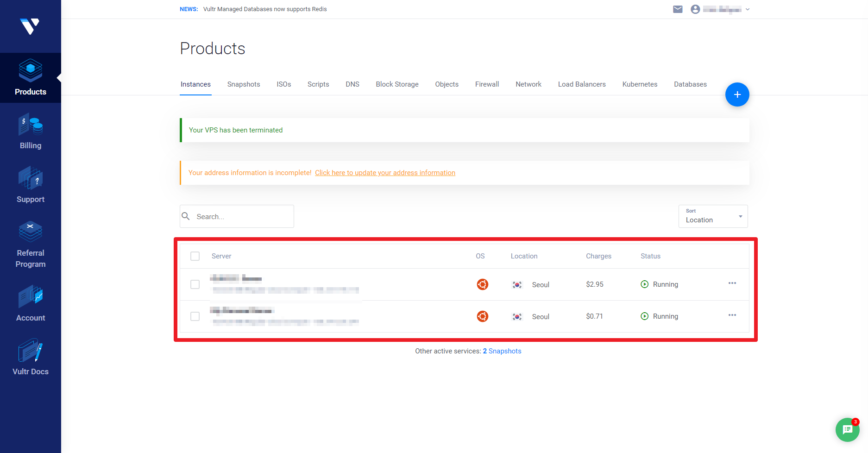868x453 pixels.
Task: Click the $2.95 charges value
Action: [x=595, y=284]
